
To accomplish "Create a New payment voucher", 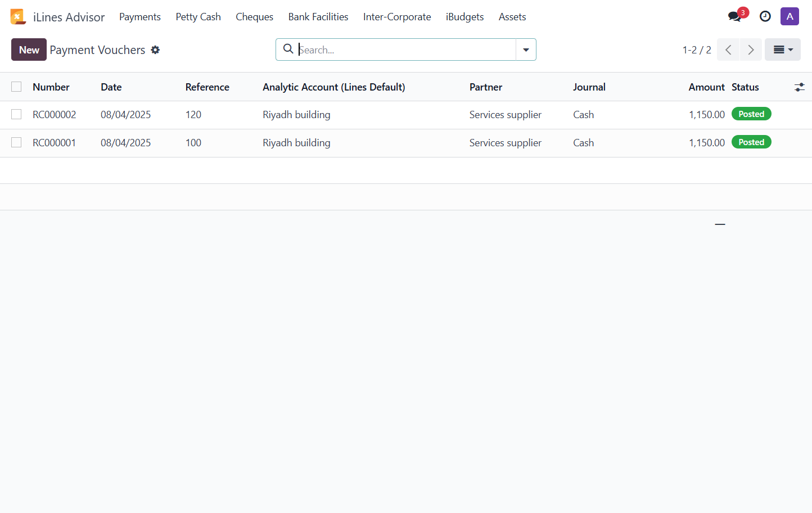I will (29, 49).
